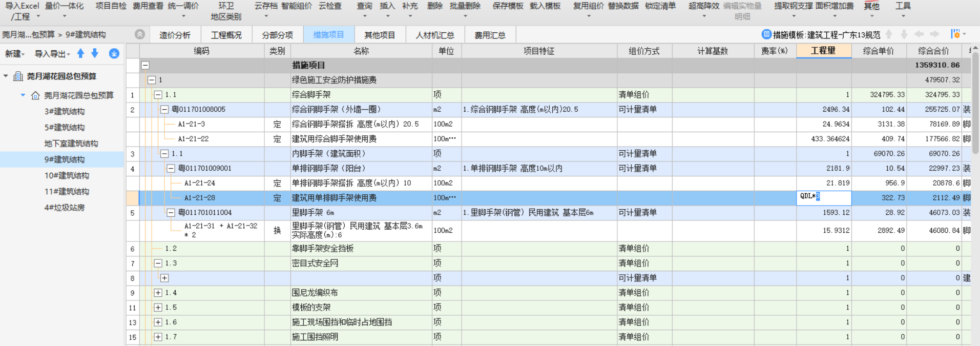Collapse the 综合脚手架 row 1.1

pos(158,95)
